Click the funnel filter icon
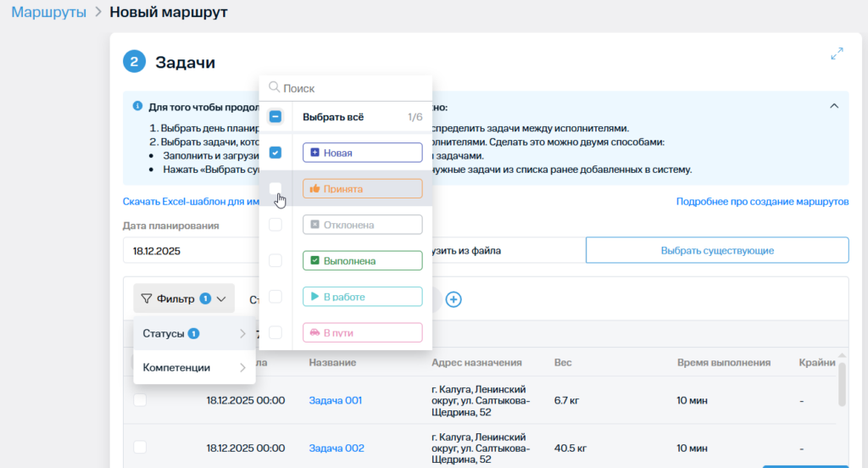Screen dimensions: 868x468 tap(147, 298)
